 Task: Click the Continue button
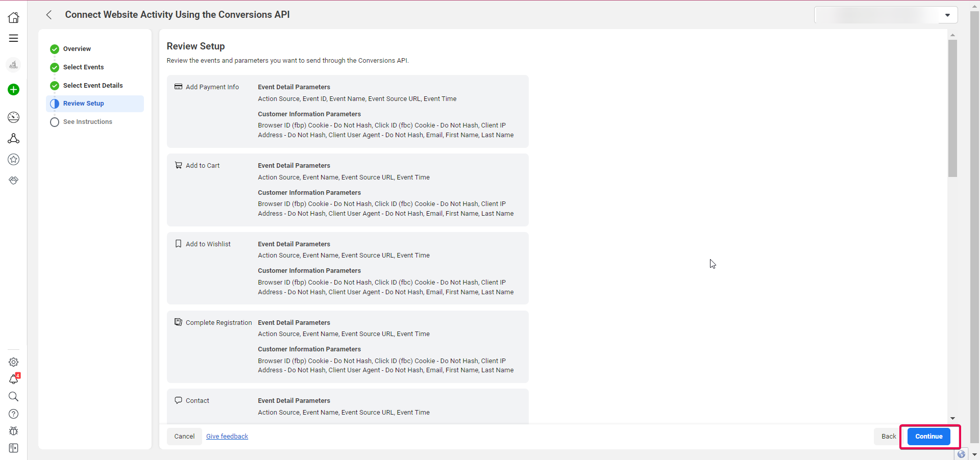(929, 437)
